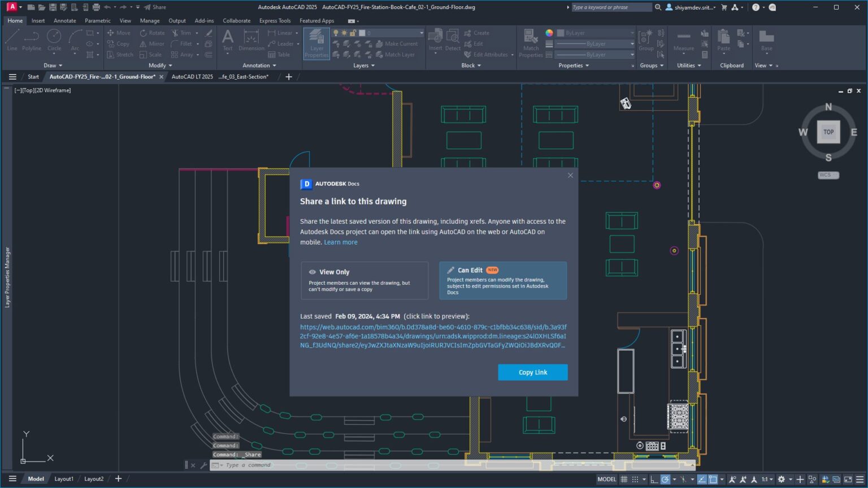Type in the keyword search field

tap(610, 7)
